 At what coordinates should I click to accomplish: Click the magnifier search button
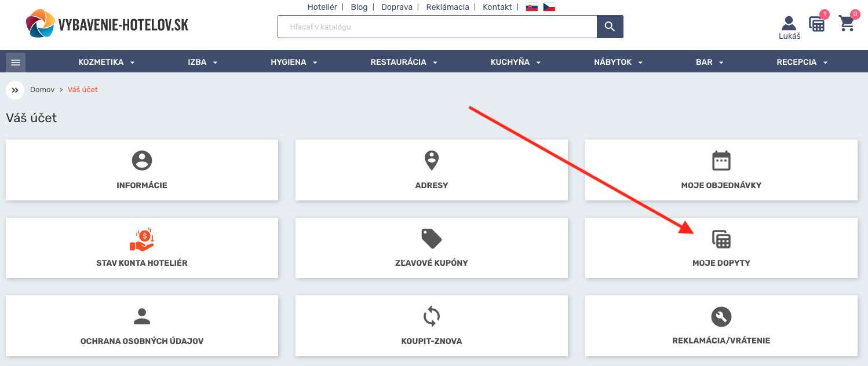click(610, 27)
